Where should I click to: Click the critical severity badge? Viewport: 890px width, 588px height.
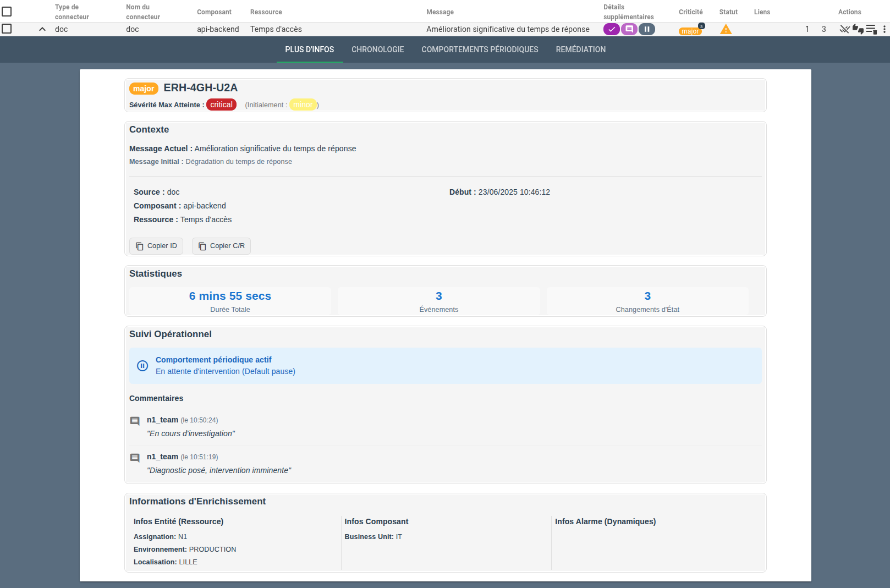coord(221,105)
